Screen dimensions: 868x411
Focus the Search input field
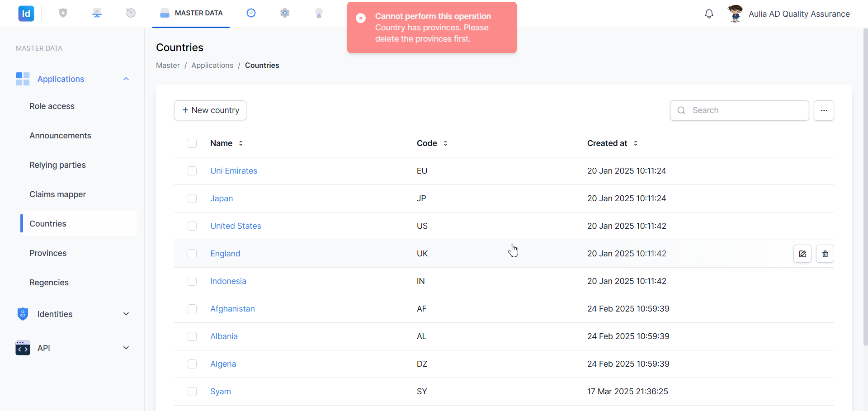coord(740,110)
